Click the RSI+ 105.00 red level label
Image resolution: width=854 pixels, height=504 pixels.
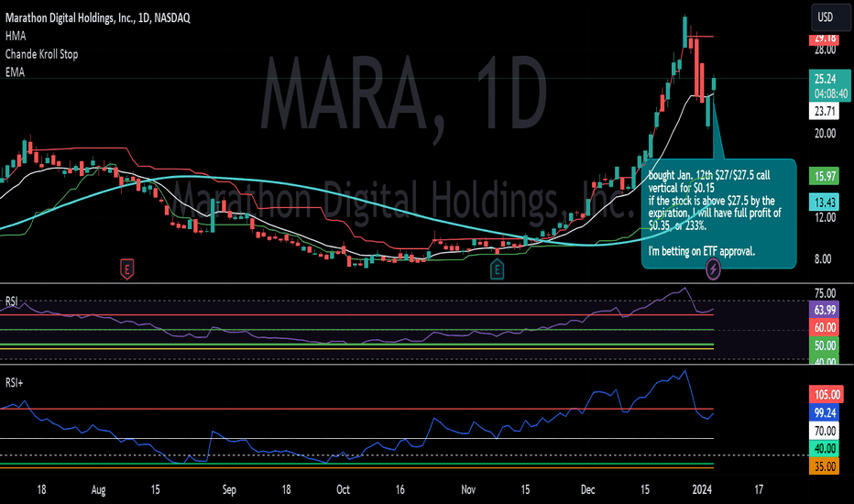click(x=827, y=394)
